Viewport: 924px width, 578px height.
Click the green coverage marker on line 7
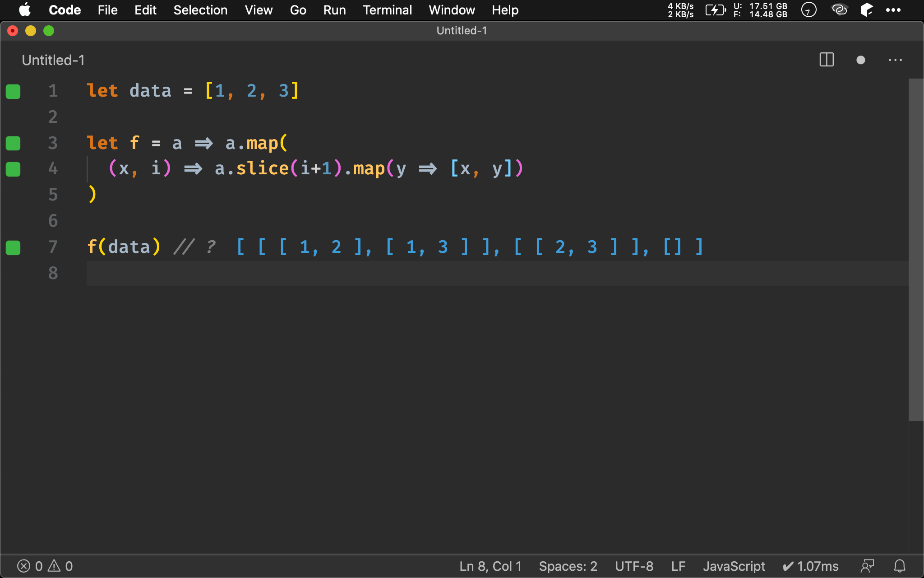[x=13, y=247]
